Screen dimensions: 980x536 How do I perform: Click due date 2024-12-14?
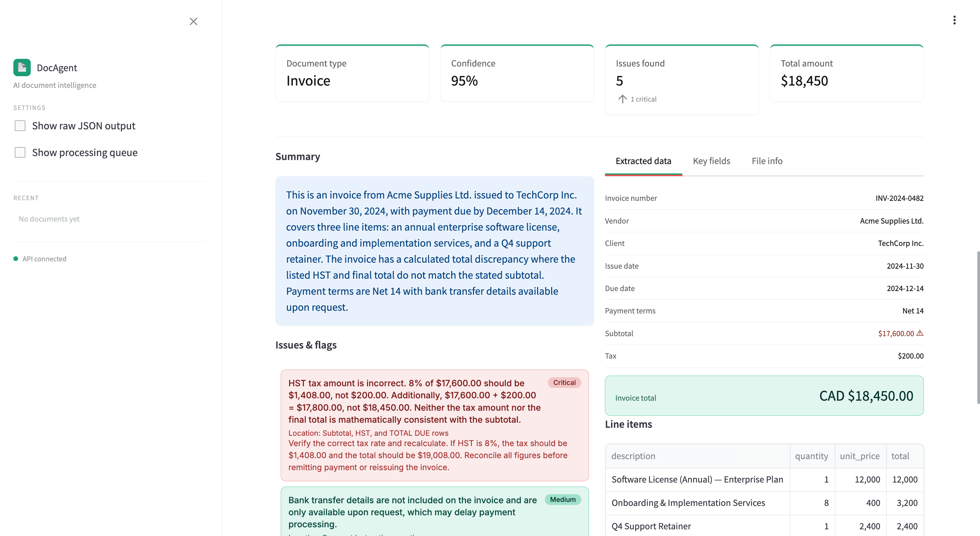(905, 288)
